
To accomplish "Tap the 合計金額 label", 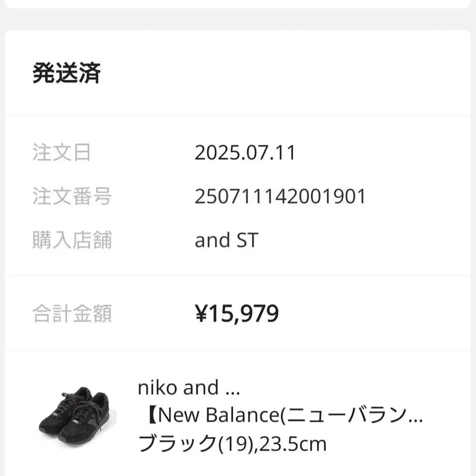I will pos(72,314).
